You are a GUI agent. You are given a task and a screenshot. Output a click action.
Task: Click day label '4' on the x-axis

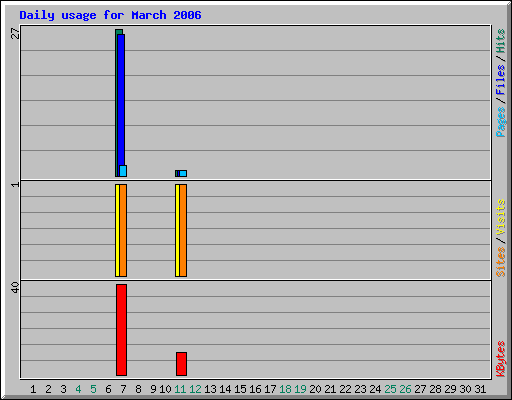tap(78, 389)
